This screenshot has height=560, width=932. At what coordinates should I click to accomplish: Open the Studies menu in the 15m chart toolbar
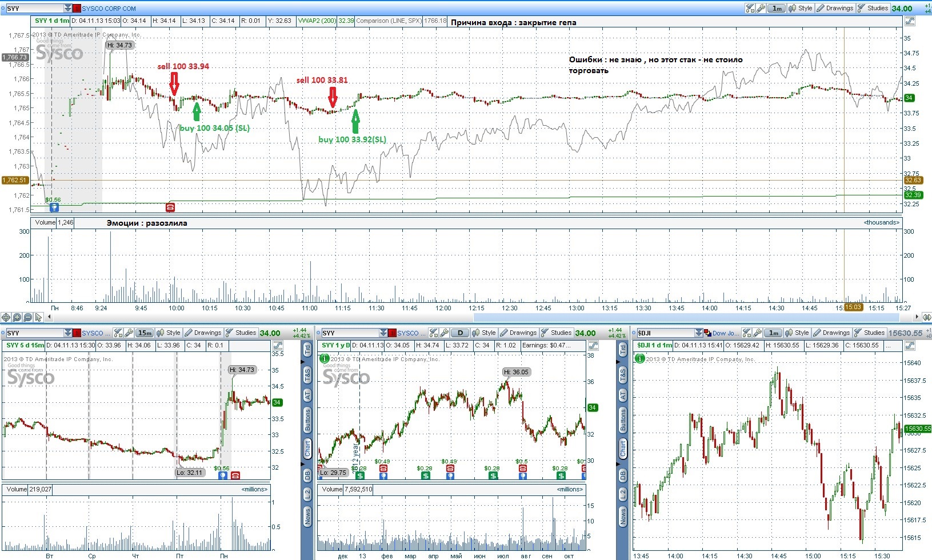pos(241,333)
